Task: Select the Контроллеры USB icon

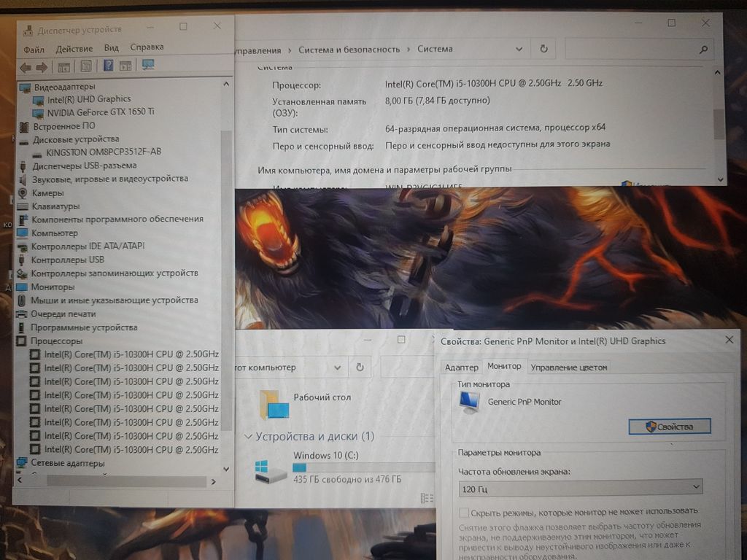Action: [21, 260]
